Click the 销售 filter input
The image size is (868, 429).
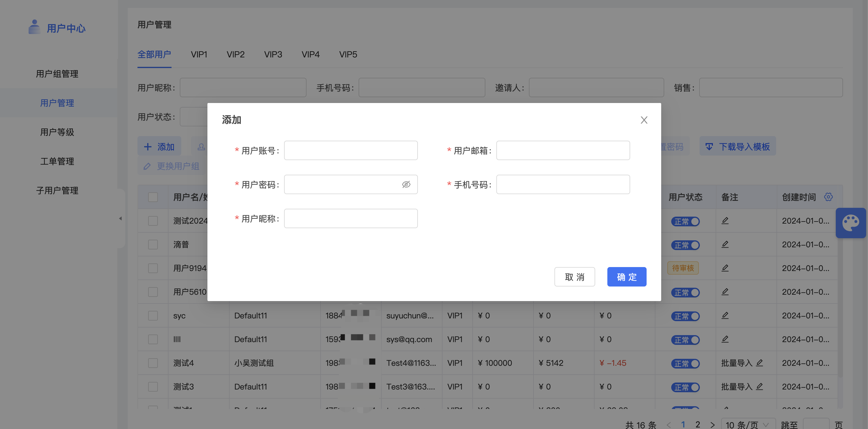coord(771,88)
